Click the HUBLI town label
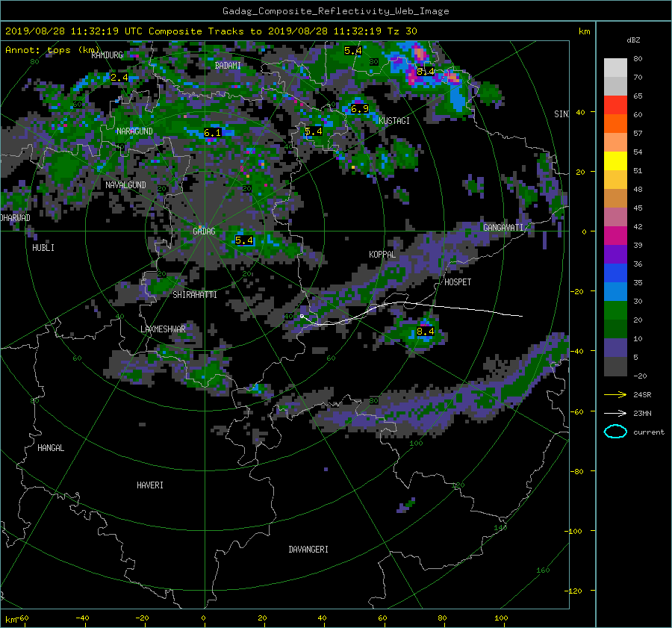The width and height of the screenshot is (672, 628). click(43, 248)
